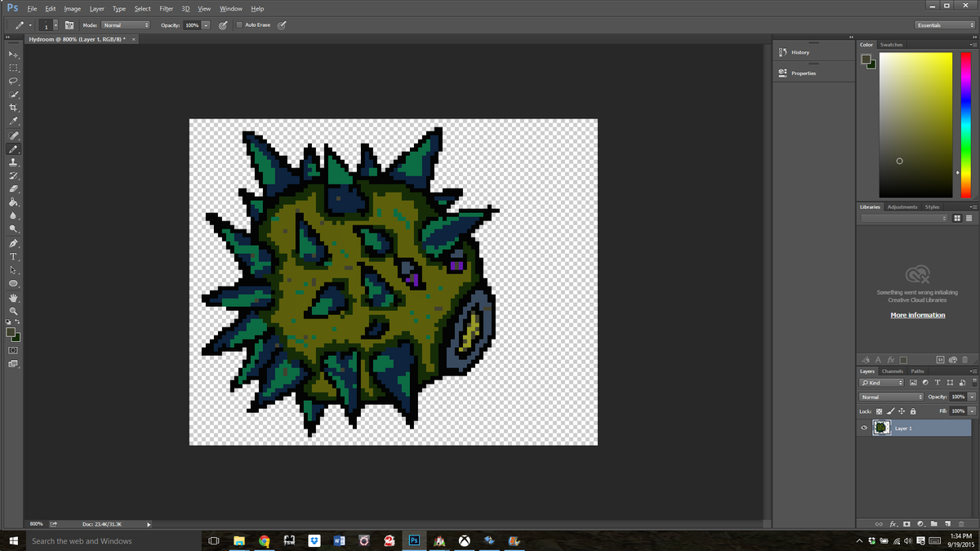980x551 pixels.
Task: Pick a color in the Color panel field
Action: coord(915,125)
